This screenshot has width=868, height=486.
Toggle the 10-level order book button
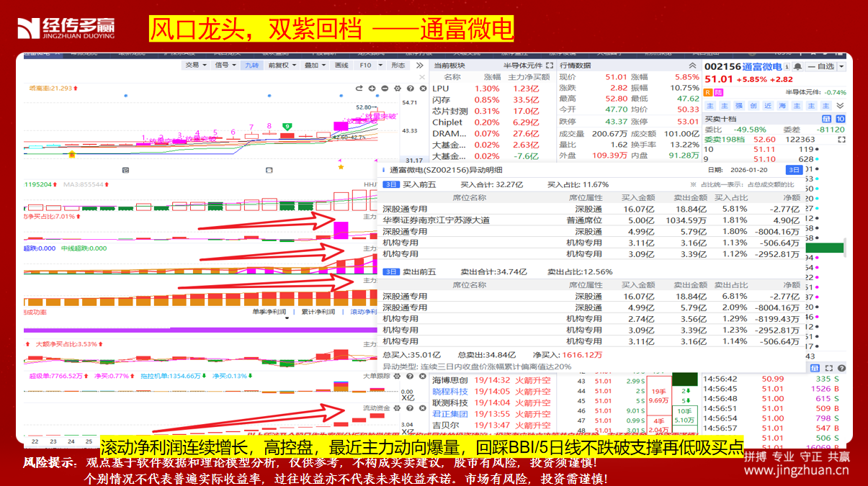(840, 119)
